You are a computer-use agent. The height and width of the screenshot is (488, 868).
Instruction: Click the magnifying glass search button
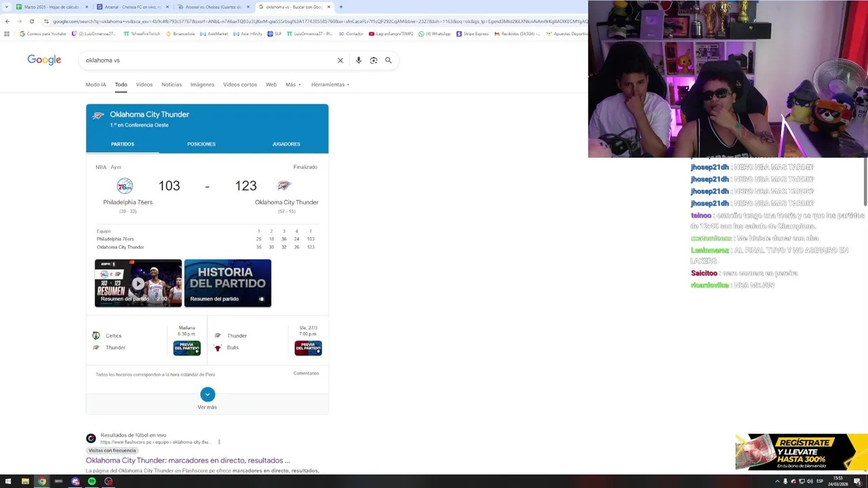[x=389, y=60]
